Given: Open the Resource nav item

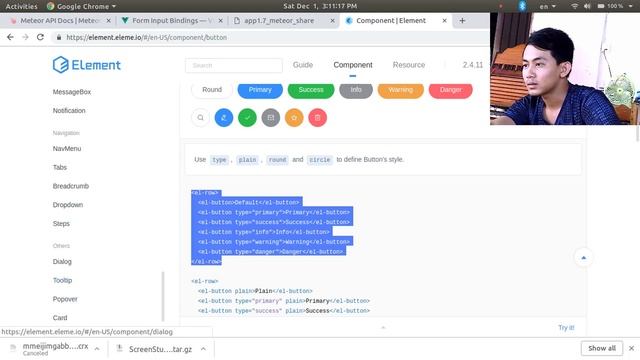Looking at the screenshot, I should (x=409, y=65).
